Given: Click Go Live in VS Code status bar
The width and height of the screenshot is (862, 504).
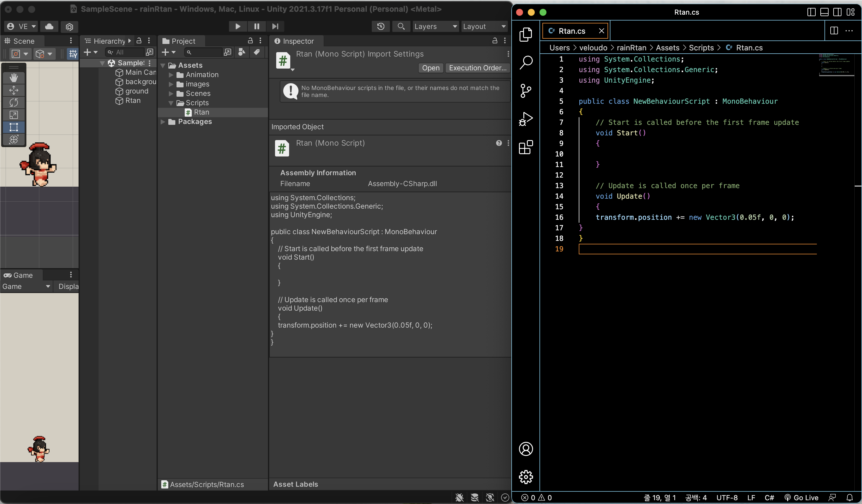Looking at the screenshot, I should point(802,498).
